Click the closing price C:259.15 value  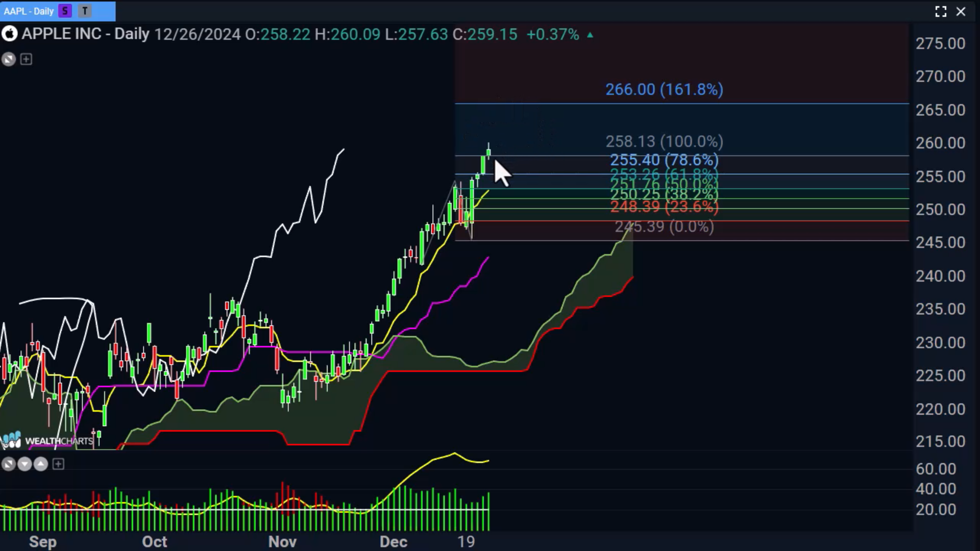pyautogui.click(x=485, y=35)
